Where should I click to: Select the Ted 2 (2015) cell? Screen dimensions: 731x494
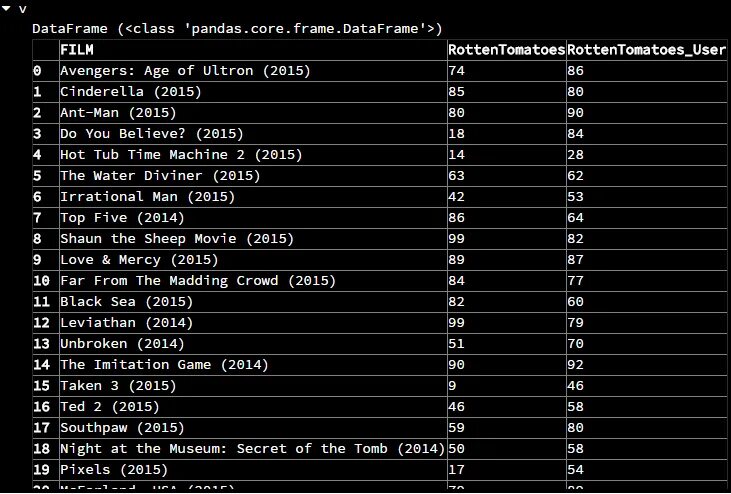tap(253, 406)
